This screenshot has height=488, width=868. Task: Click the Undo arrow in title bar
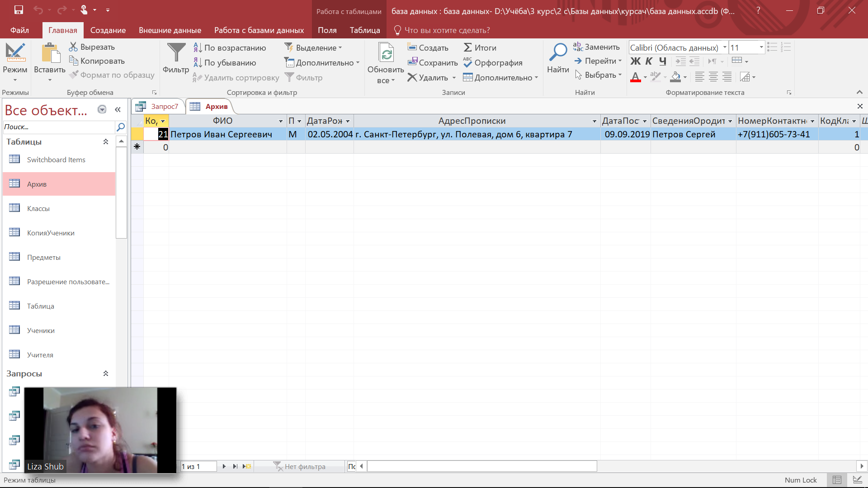click(x=38, y=10)
